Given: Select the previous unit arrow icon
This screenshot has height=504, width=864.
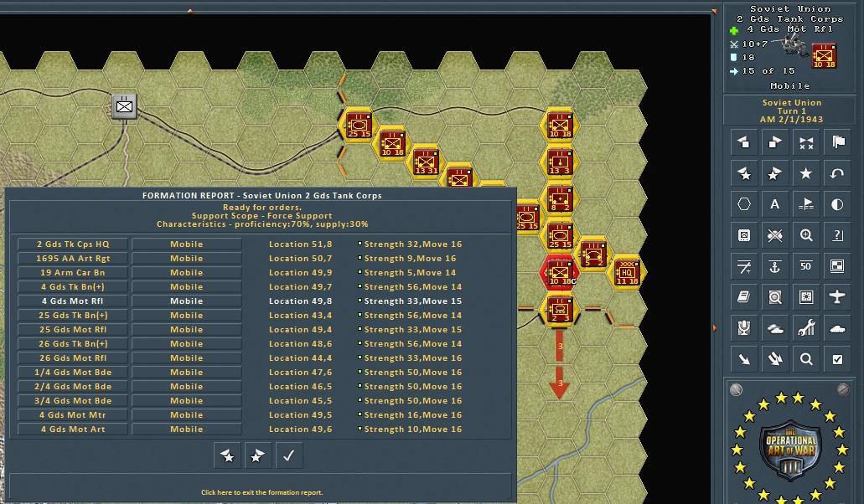Looking at the screenshot, I should tap(744, 142).
